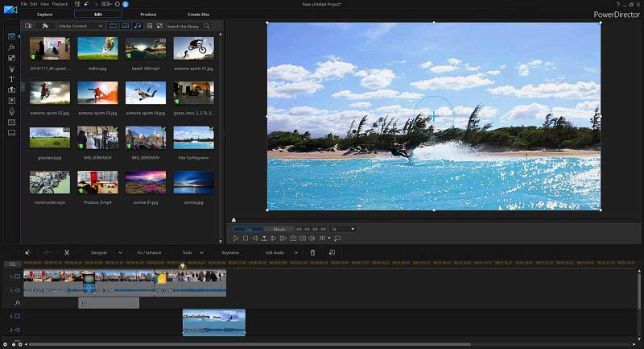Toggle the show-audio music note filter
This screenshot has width=644, height=349.
click(x=138, y=26)
